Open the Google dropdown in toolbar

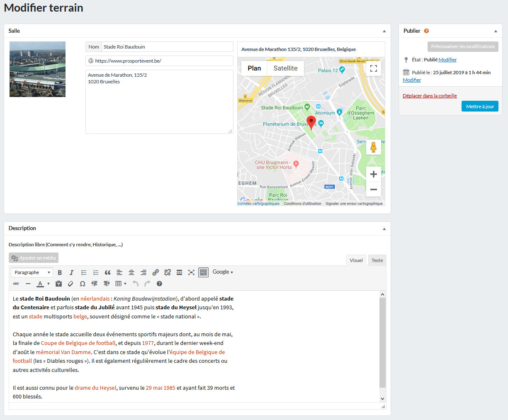click(223, 272)
